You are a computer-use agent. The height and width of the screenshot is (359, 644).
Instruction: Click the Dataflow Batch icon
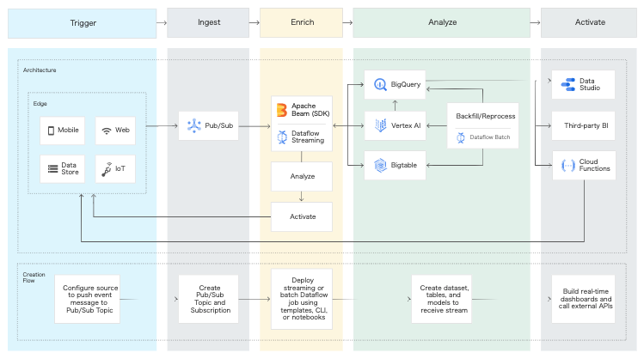(x=461, y=137)
